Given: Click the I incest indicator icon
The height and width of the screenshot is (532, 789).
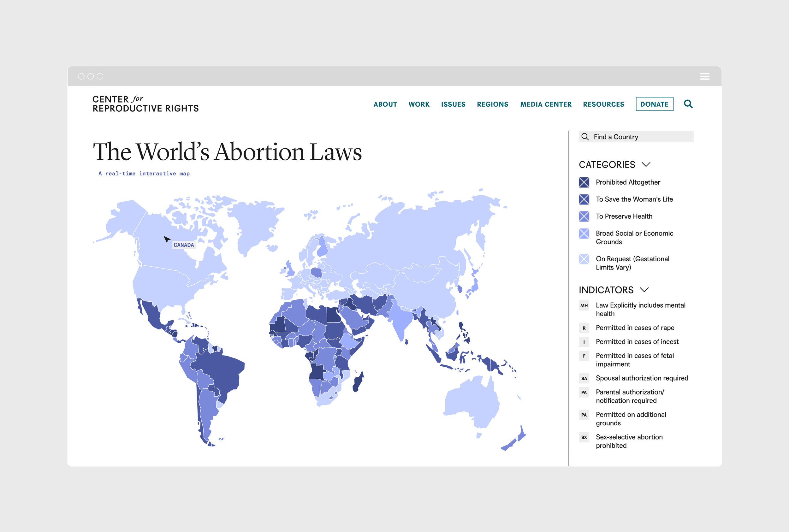Looking at the screenshot, I should (x=584, y=342).
